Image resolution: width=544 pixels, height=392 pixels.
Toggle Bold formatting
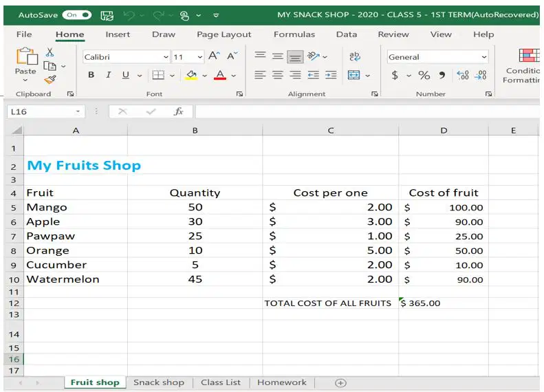pyautogui.click(x=91, y=75)
